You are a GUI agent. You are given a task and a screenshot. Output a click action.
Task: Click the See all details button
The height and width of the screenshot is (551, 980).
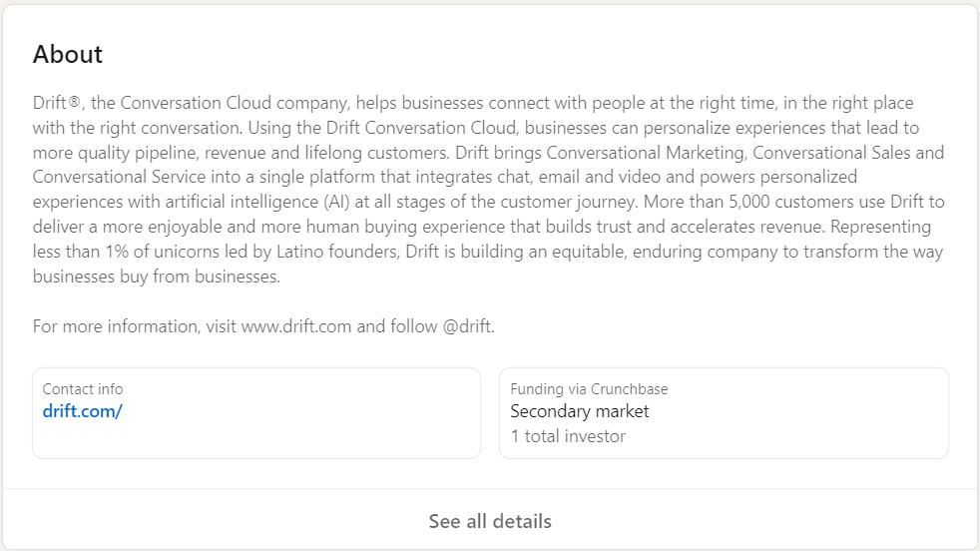click(490, 521)
